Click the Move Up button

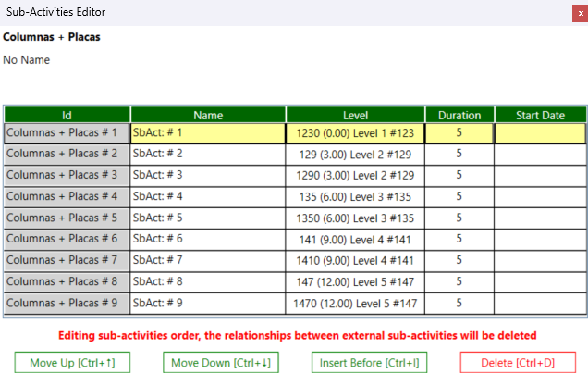pos(72,362)
